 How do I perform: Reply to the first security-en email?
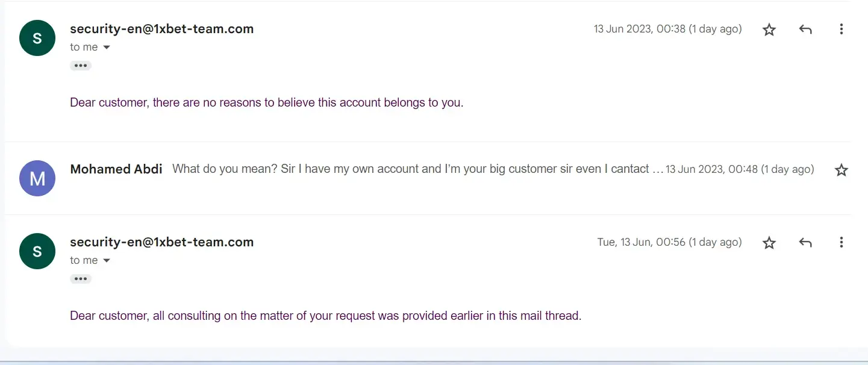pos(805,29)
